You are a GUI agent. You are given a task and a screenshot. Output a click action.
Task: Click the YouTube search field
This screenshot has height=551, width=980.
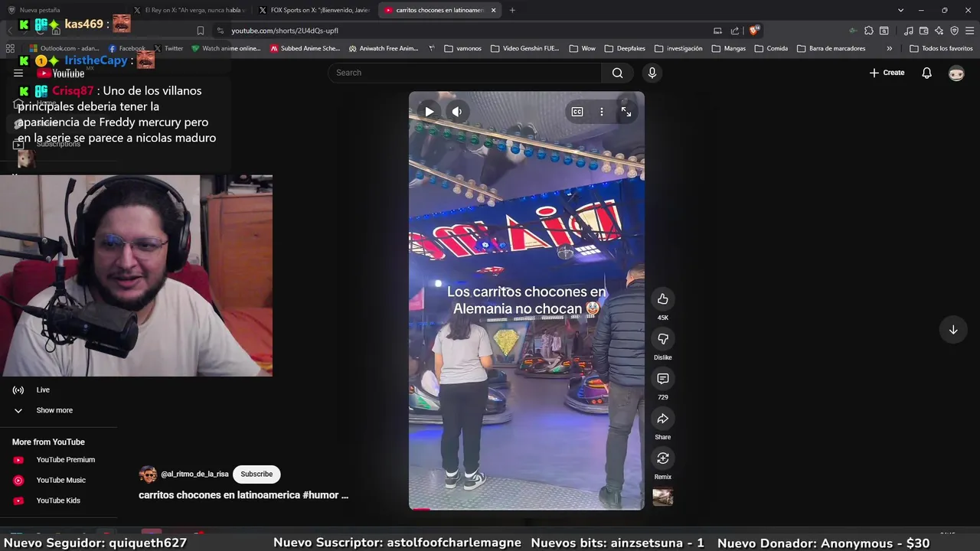(x=465, y=73)
